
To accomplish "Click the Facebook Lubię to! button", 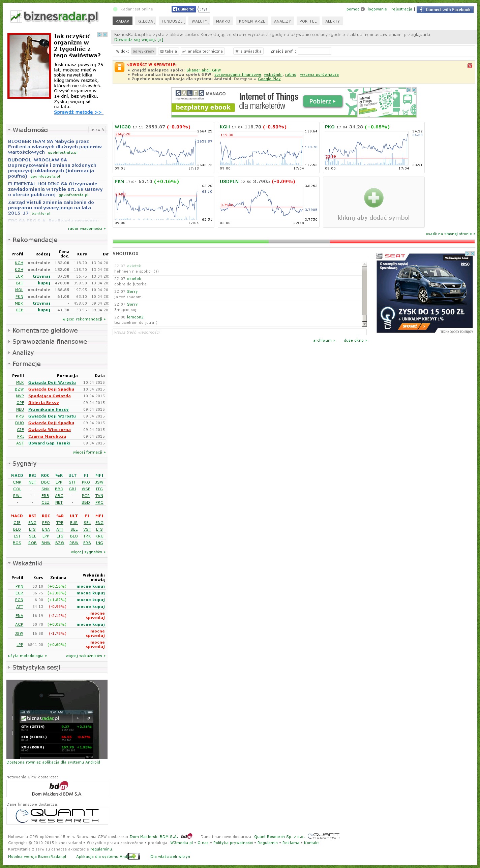I will click(183, 9).
